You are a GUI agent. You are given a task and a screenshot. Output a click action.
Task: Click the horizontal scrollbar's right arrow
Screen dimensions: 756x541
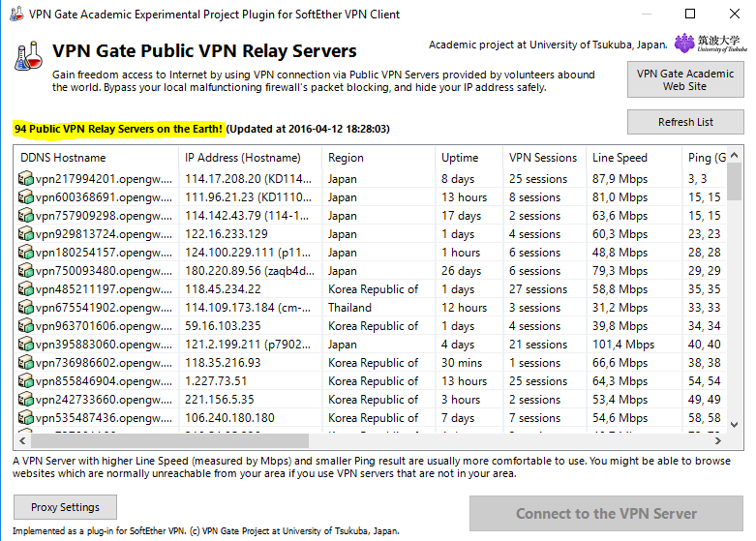click(x=718, y=440)
